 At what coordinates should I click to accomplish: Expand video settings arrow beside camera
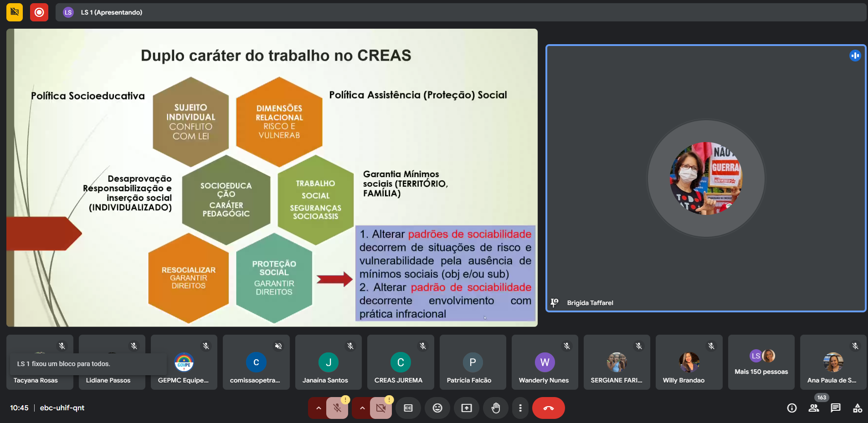click(362, 408)
